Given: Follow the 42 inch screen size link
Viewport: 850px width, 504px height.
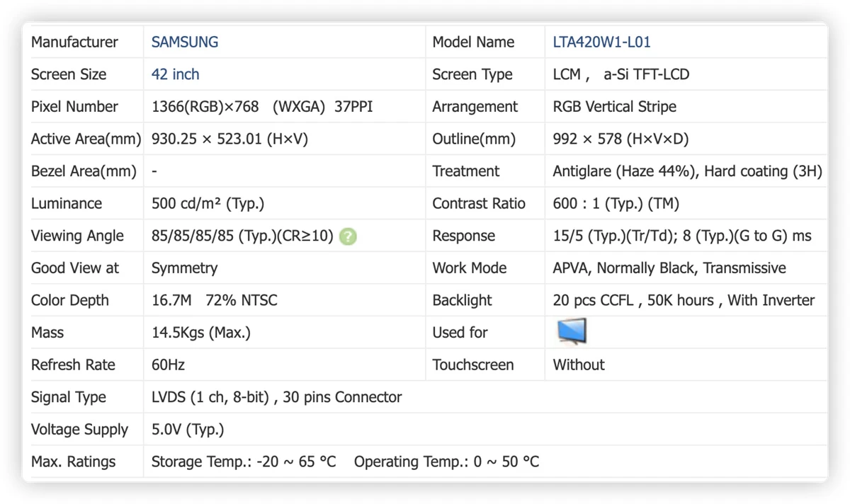Looking at the screenshot, I should coord(176,74).
